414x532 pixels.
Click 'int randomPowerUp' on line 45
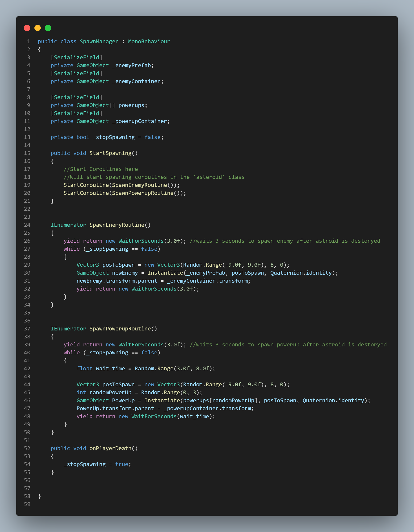tap(104, 392)
